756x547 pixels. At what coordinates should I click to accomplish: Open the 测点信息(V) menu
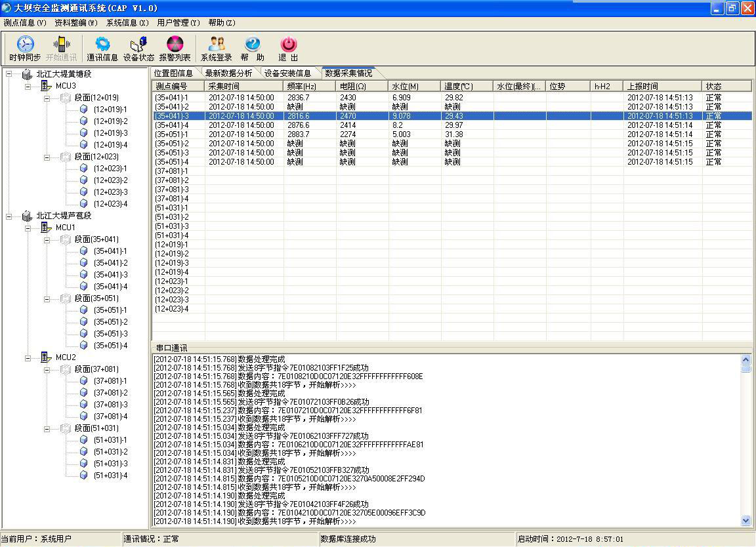click(24, 23)
